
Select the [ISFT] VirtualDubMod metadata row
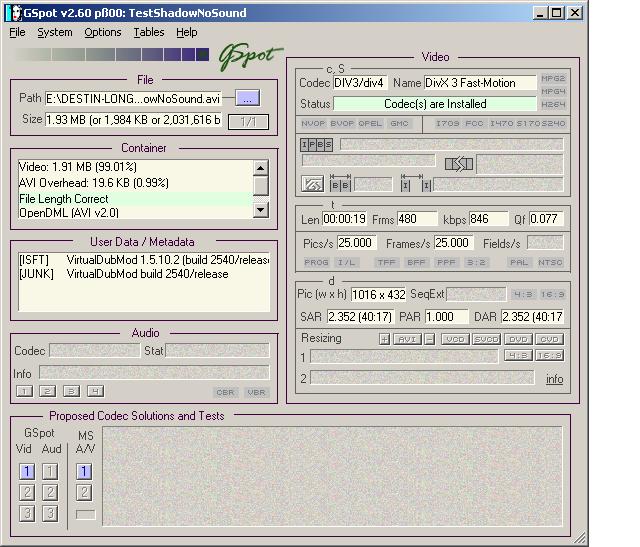(144, 260)
